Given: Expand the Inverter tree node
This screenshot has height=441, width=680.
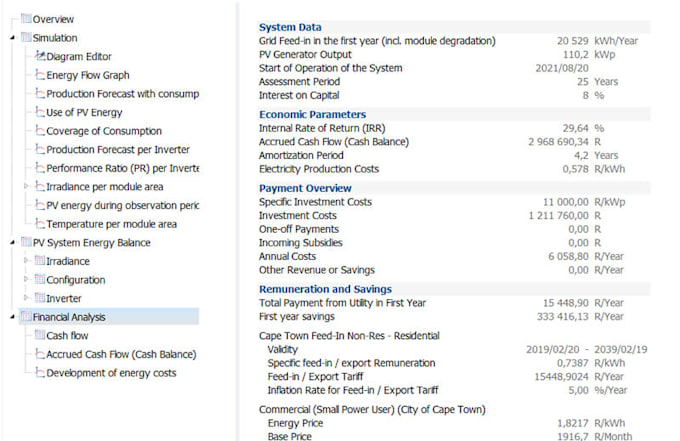Looking at the screenshot, I should 27,298.
